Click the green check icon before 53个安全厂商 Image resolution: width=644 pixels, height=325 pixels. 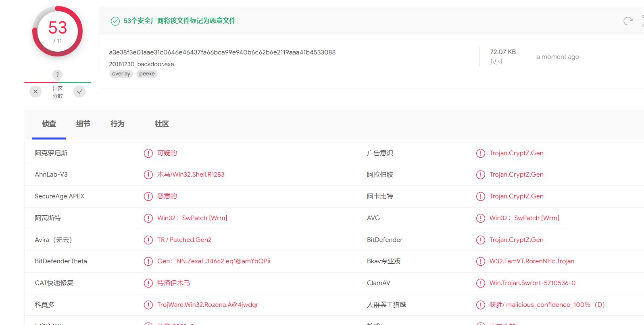point(115,21)
